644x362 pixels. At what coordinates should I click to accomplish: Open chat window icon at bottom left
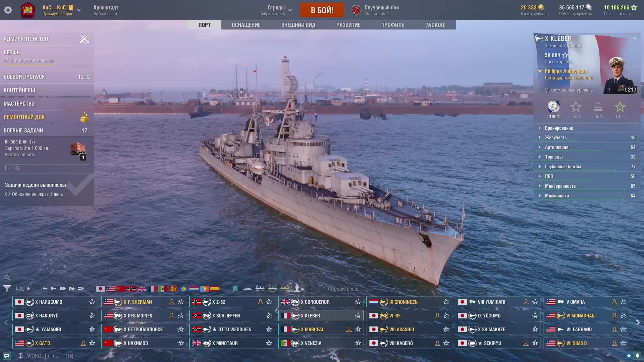(7, 356)
